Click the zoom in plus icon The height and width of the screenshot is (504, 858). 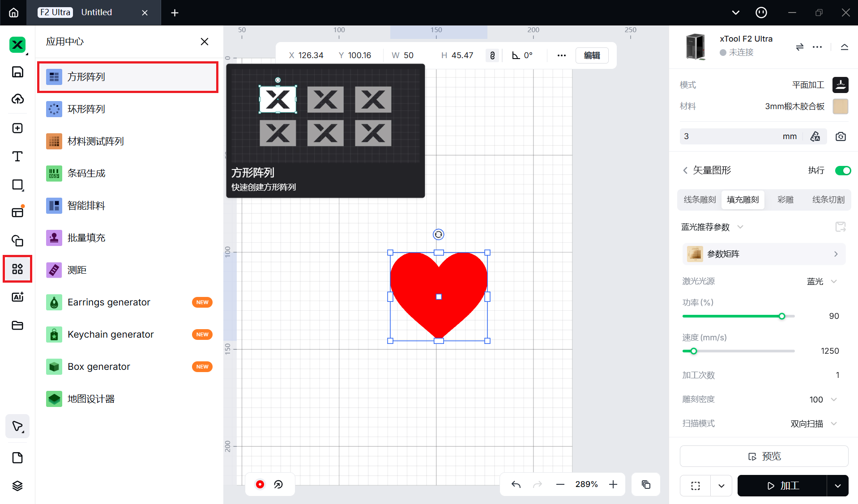[613, 484]
